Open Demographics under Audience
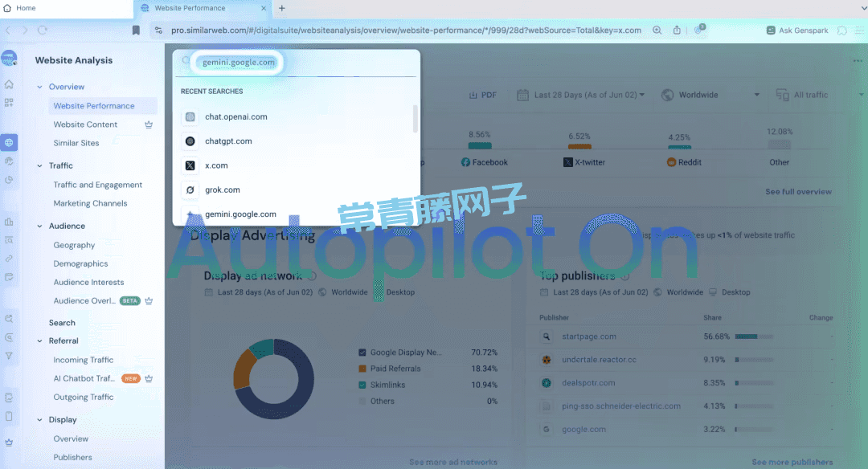The image size is (868, 469). click(81, 263)
